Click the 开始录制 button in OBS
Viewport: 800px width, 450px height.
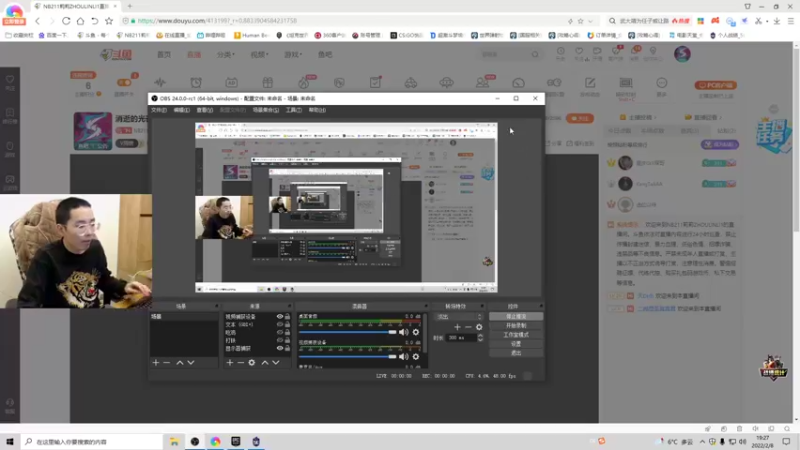pos(516,326)
